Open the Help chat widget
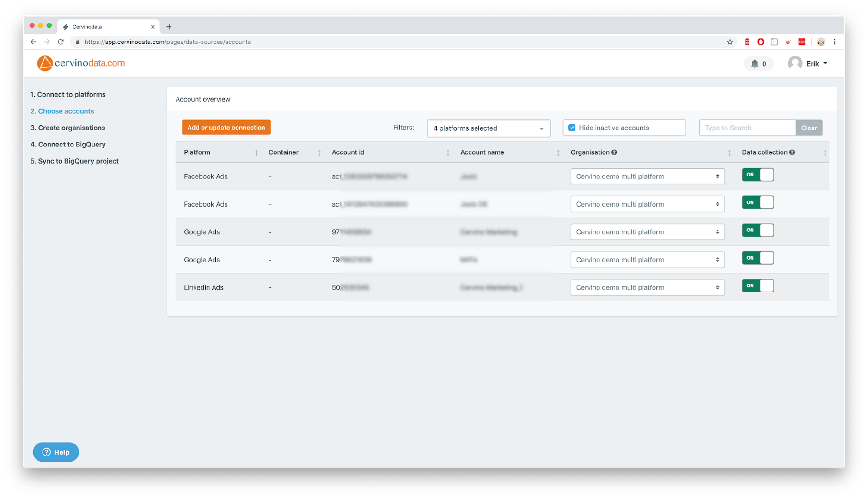This screenshot has height=499, width=868. (x=56, y=452)
